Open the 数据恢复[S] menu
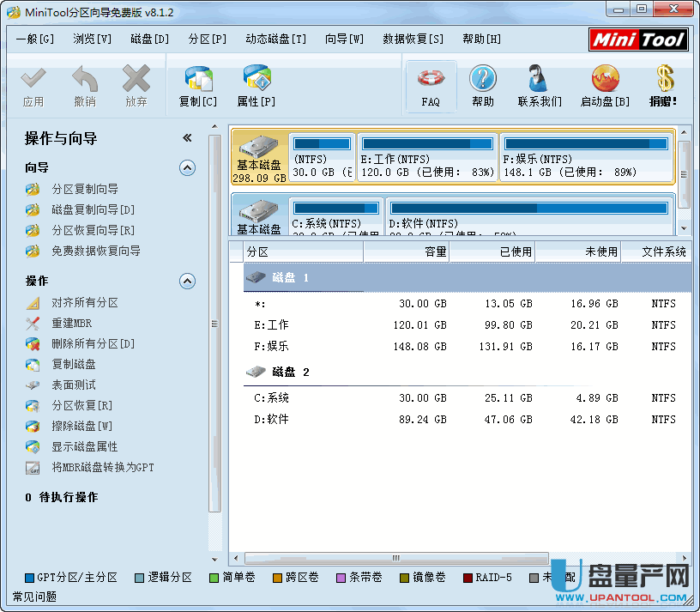The image size is (700, 612). click(x=413, y=39)
